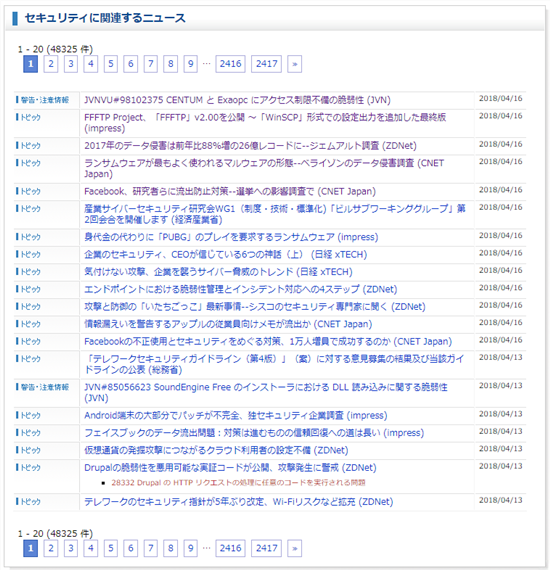550x570 pixels.
Task: Click the top next-page » arrow button
Action: pyautogui.click(x=294, y=64)
